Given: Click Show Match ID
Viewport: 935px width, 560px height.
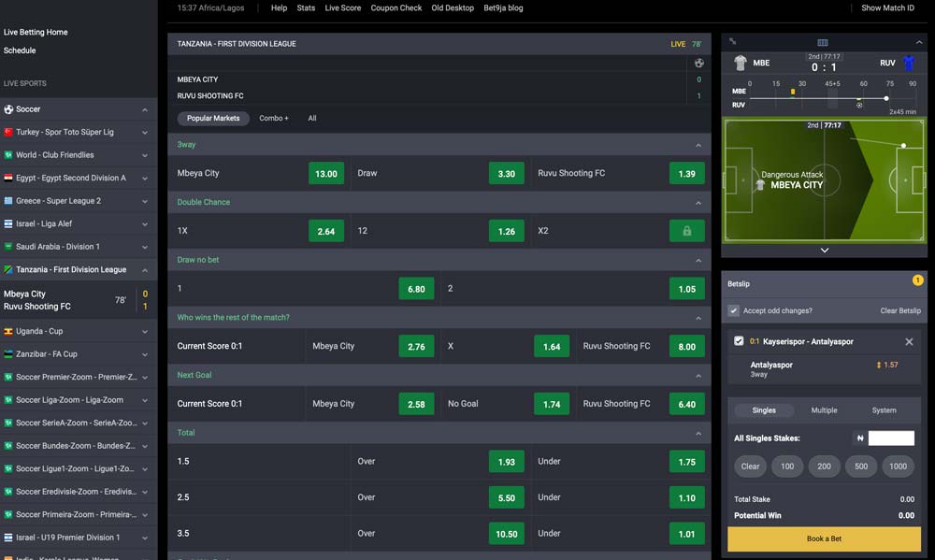Looking at the screenshot, I should point(887,7).
